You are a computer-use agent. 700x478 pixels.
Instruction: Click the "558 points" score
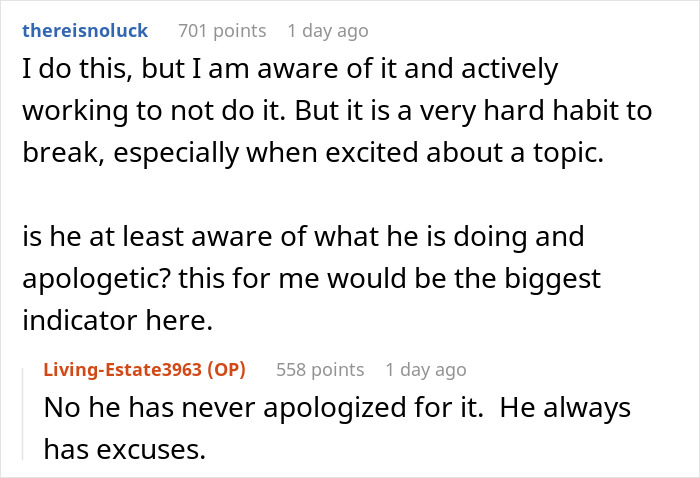tap(319, 370)
